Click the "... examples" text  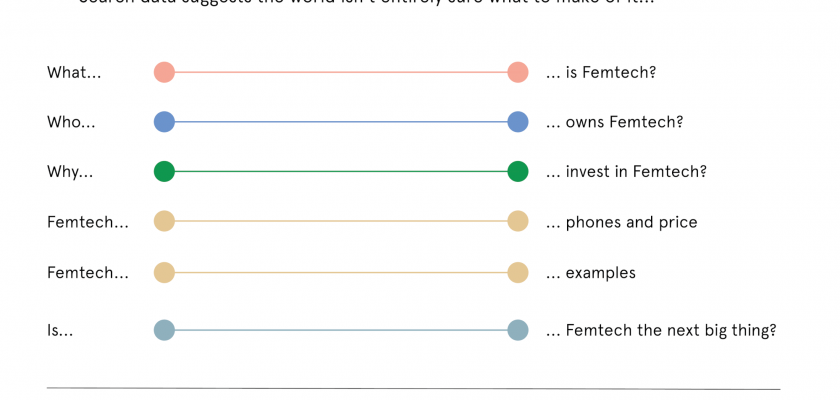[x=590, y=273]
